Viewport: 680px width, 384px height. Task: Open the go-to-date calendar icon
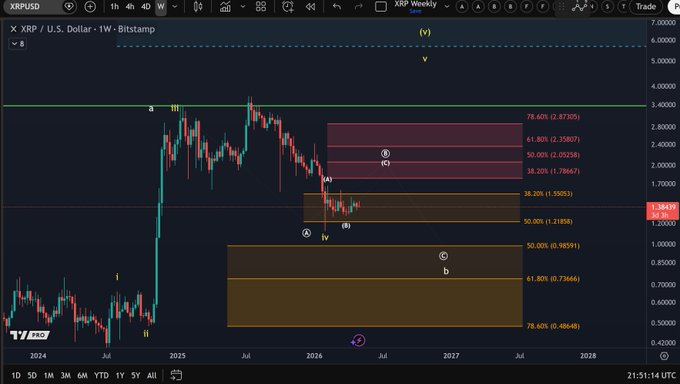tap(176, 375)
